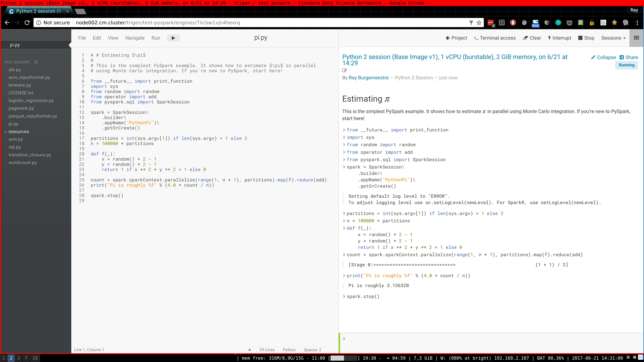
Task: Click the star icon in editor status bar
Action: 249,350
